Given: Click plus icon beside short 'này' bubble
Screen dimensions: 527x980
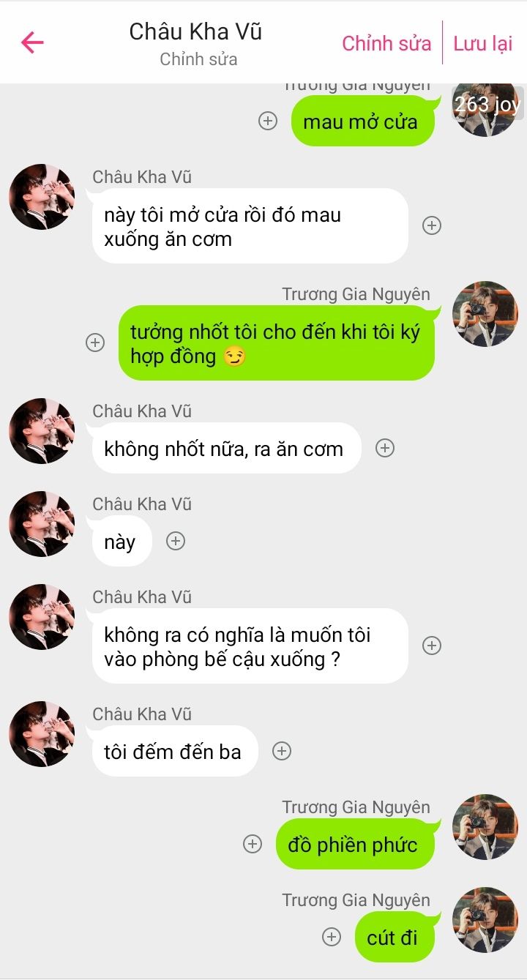Looking at the screenshot, I should (x=176, y=541).
